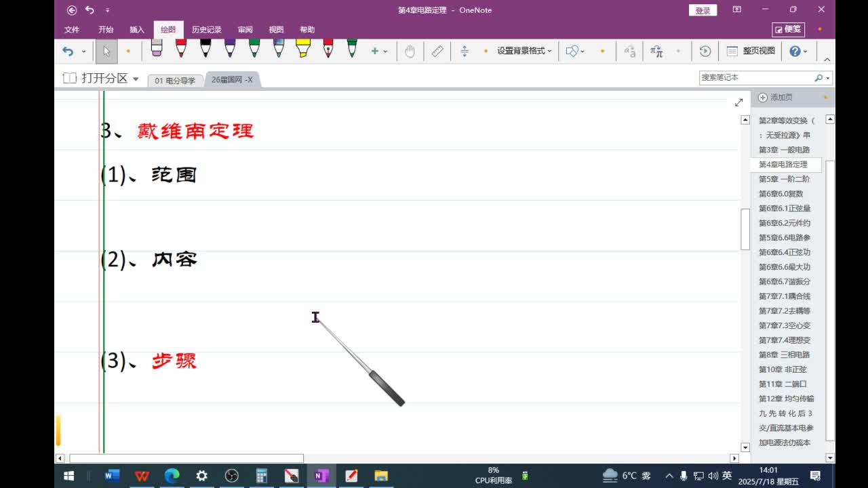Open the ribbon display options icon
Screen dimensions: 868x488
[737, 9]
